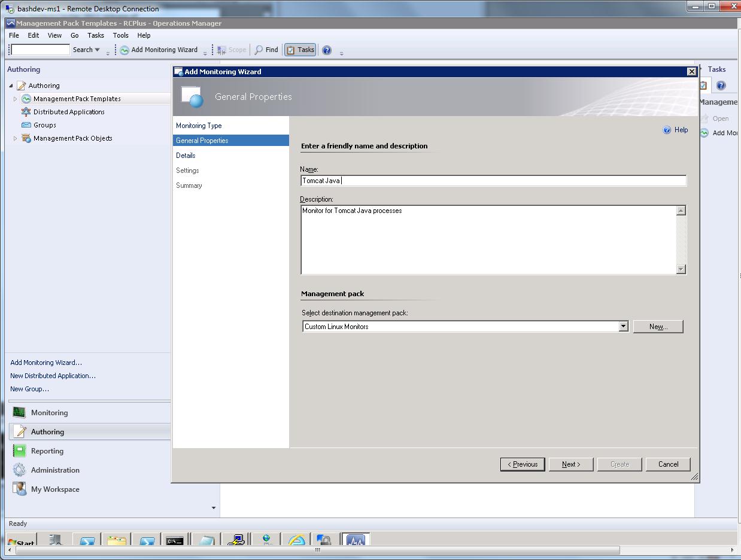Open the Monitoring workspace pane
741x560 pixels.
click(x=49, y=413)
